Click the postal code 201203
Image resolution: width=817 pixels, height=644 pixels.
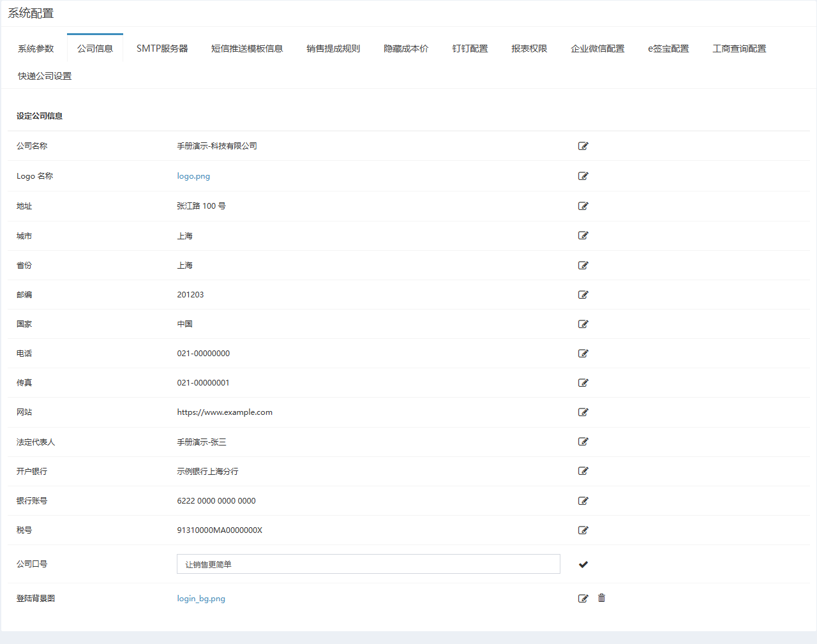coord(190,295)
